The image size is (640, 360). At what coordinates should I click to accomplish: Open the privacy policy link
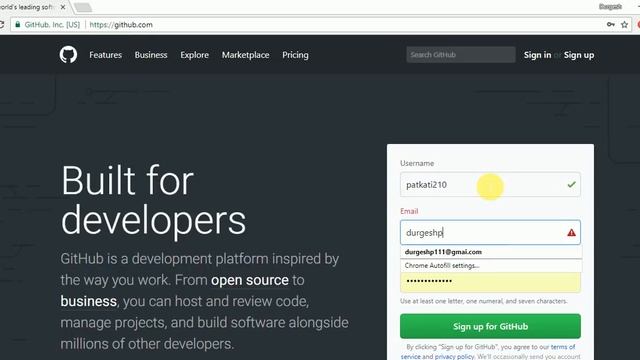(x=454, y=356)
